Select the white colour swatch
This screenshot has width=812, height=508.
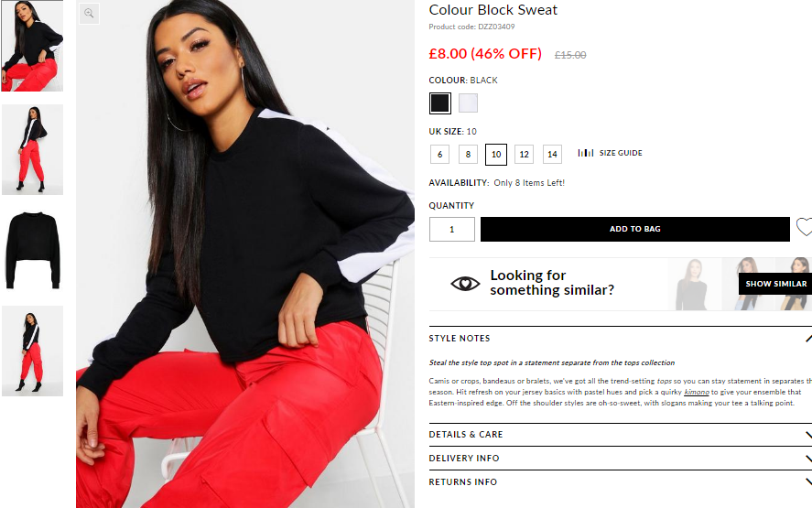pos(468,103)
